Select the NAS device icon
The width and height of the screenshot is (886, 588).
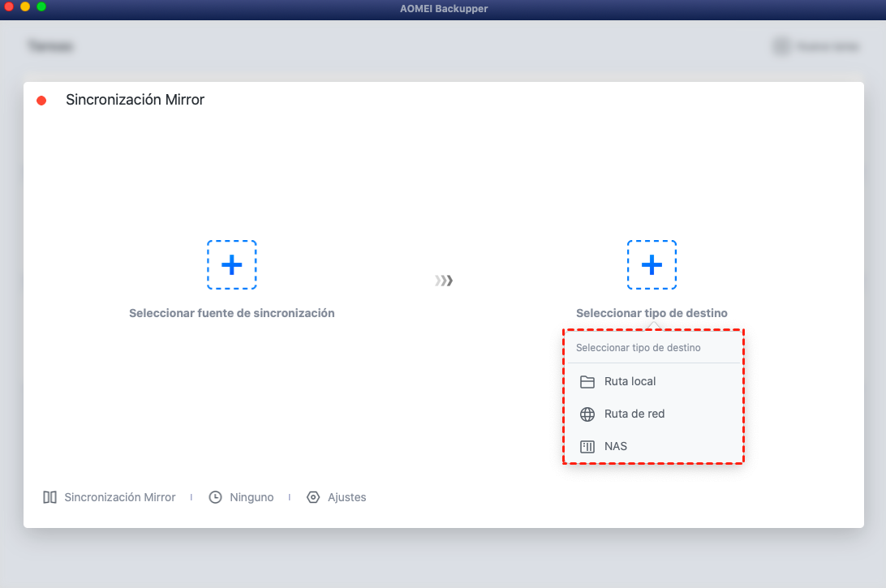[587, 446]
